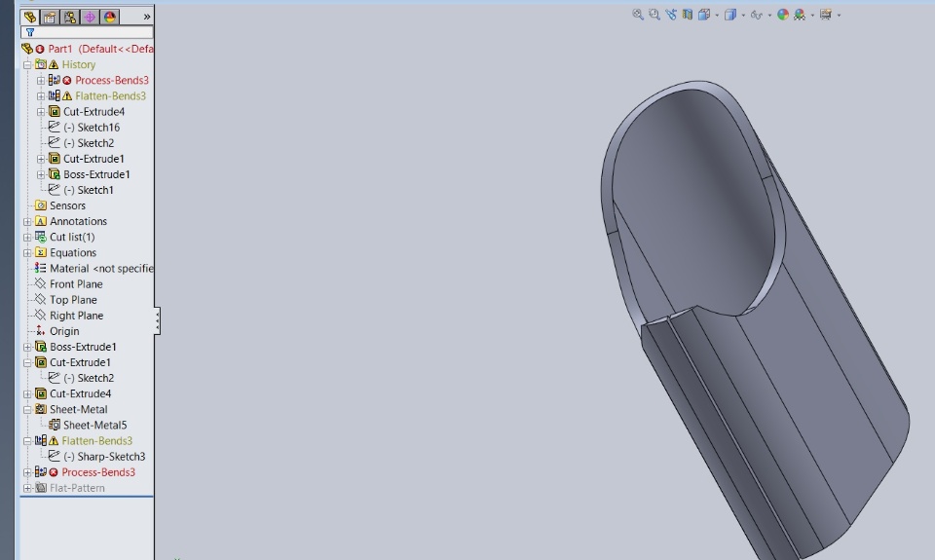Expand the Cut list(1) folder
The height and width of the screenshot is (560, 935).
pyautogui.click(x=27, y=238)
